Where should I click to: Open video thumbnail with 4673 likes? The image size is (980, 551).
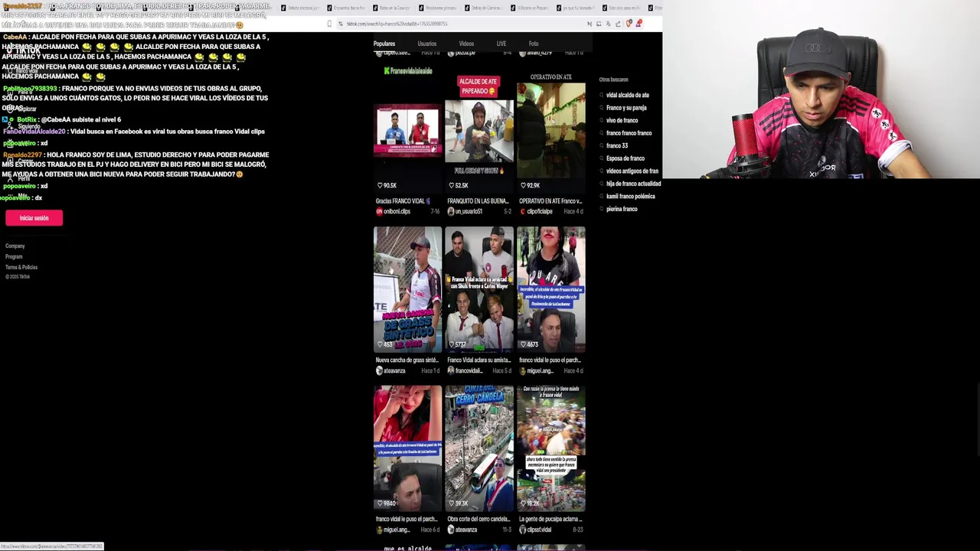click(x=550, y=289)
